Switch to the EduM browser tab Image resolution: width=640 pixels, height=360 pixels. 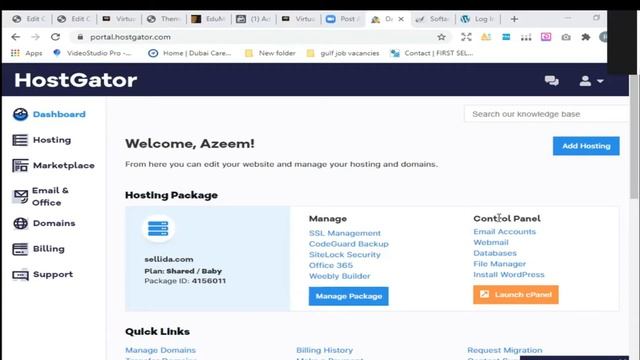(209, 19)
